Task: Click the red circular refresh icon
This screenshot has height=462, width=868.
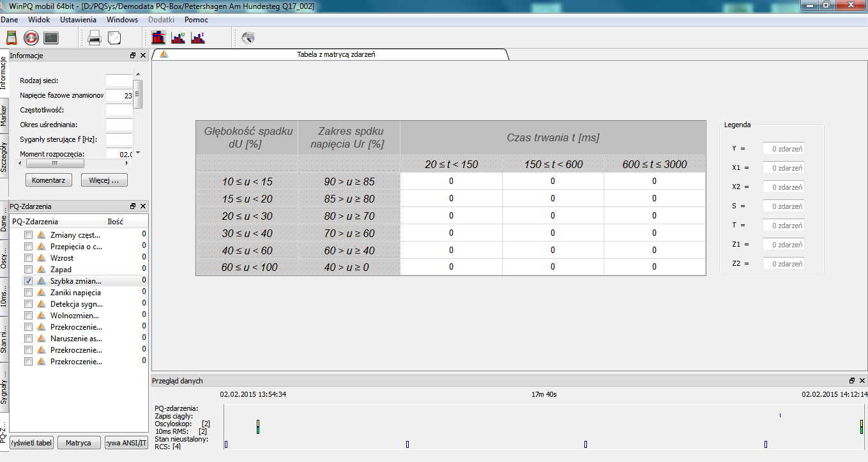Action: pos(31,38)
